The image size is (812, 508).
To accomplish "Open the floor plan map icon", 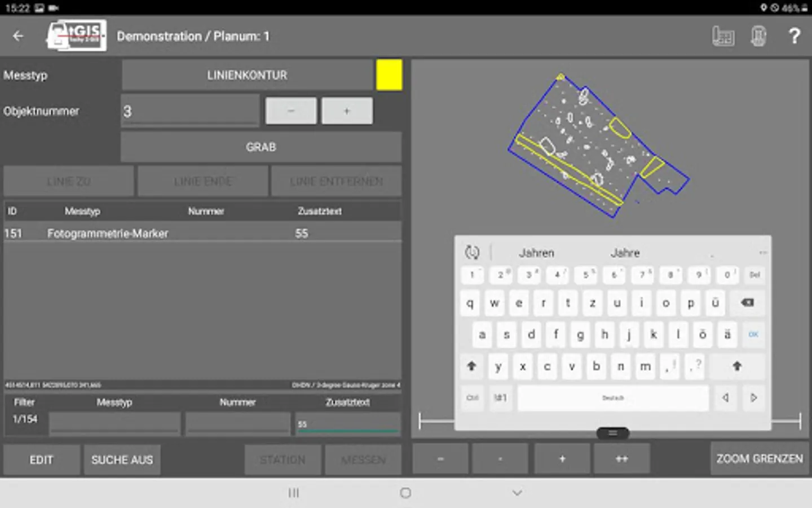I will [723, 36].
